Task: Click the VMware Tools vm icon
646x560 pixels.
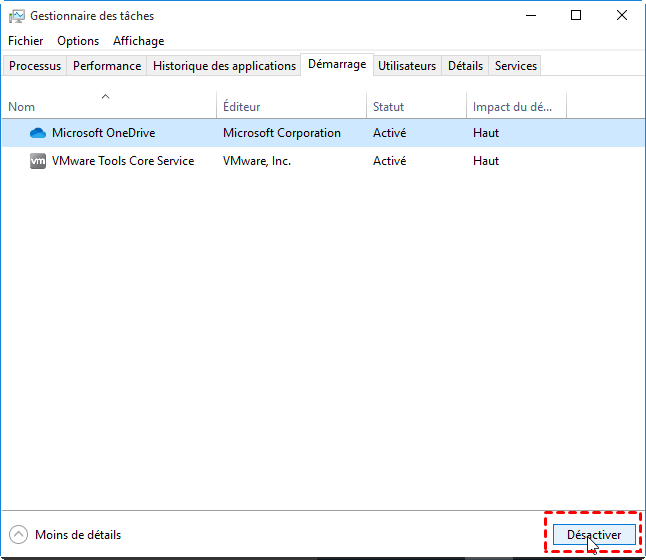Action: click(38, 161)
